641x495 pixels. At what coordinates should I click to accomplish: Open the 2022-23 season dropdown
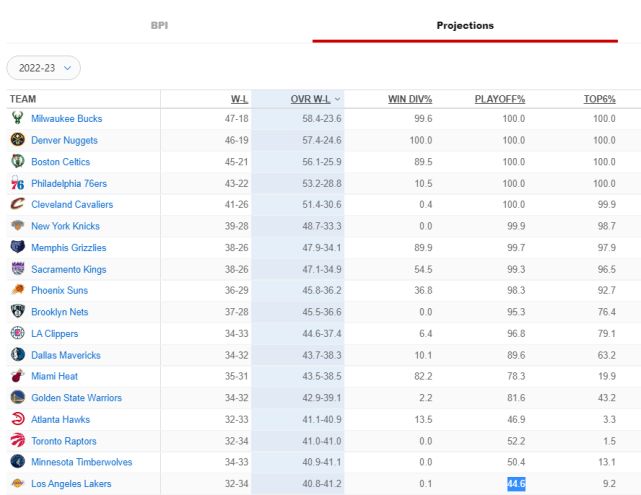click(x=44, y=68)
